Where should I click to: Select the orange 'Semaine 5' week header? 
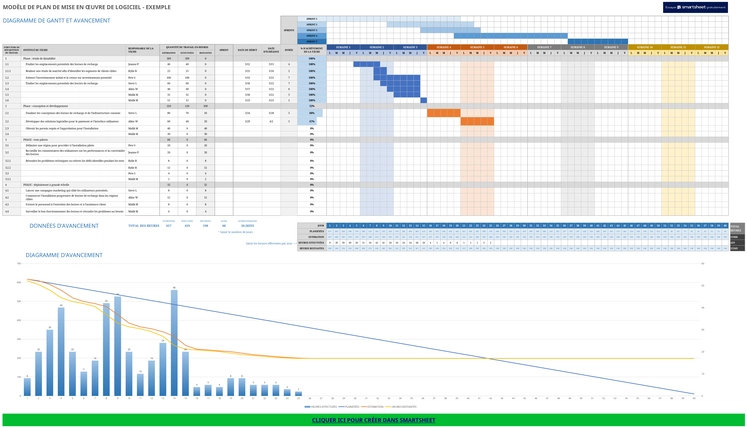pos(477,47)
